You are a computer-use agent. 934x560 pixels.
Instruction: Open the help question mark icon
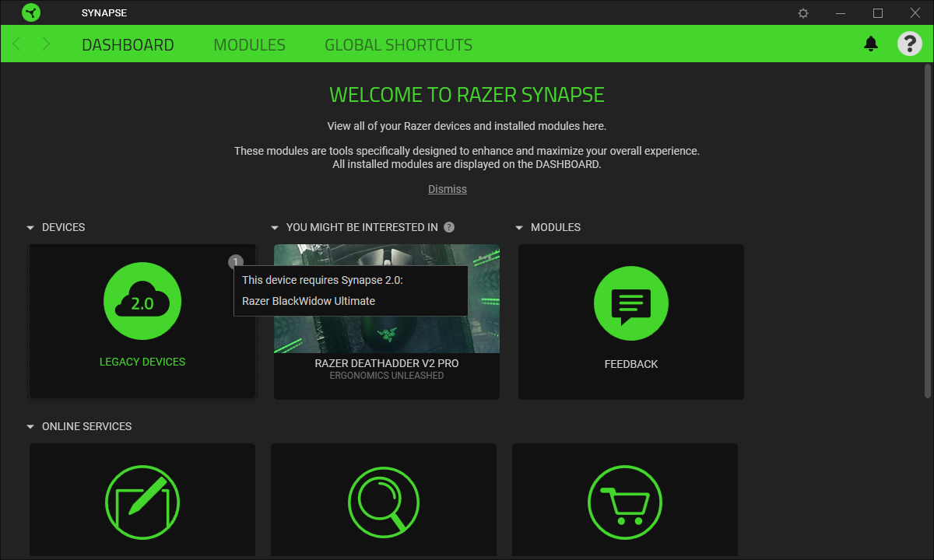pos(910,44)
